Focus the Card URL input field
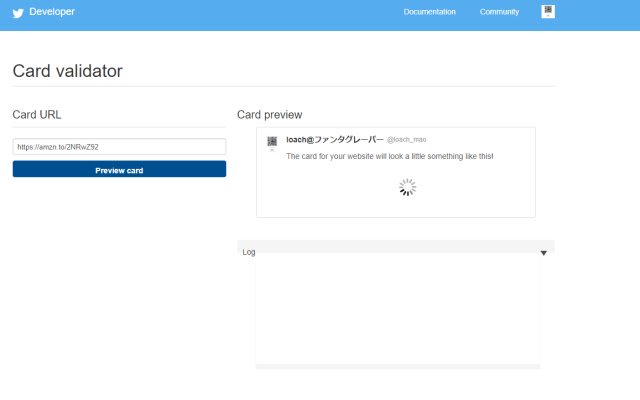Viewport: 640px width, 400px height. tap(119, 147)
